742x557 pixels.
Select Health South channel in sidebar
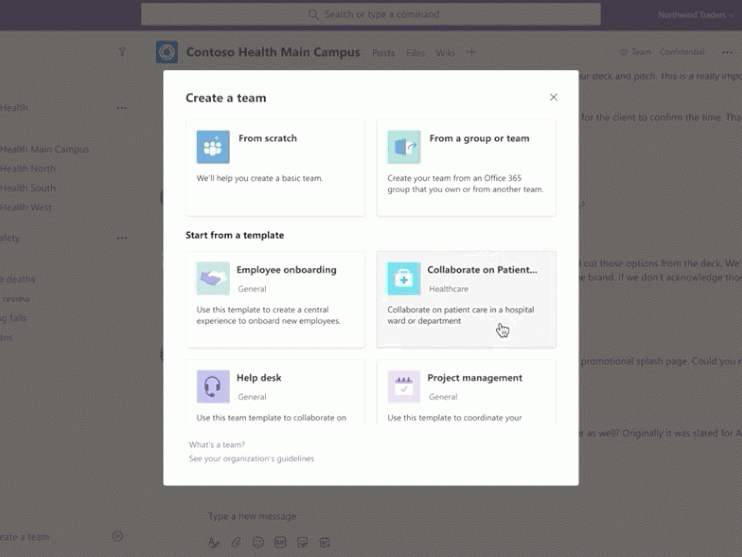[27, 188]
